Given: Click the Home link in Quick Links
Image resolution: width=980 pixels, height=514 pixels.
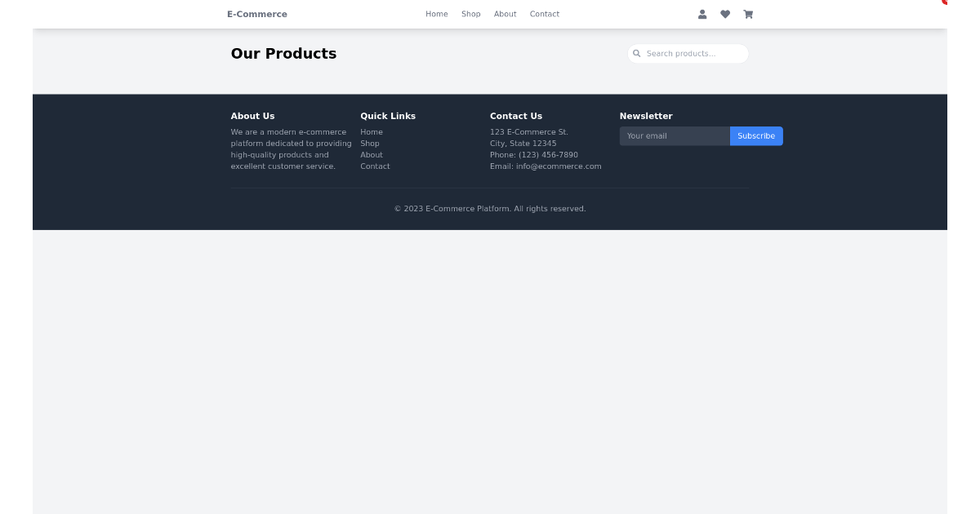Looking at the screenshot, I should [372, 131].
